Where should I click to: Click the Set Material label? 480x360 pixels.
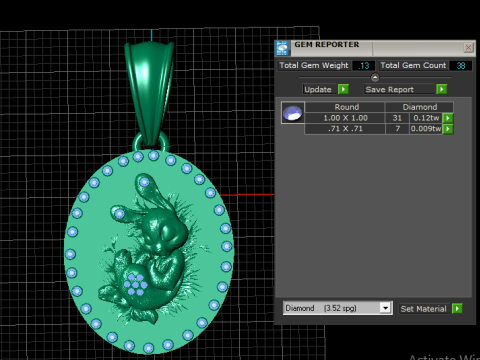423,309
